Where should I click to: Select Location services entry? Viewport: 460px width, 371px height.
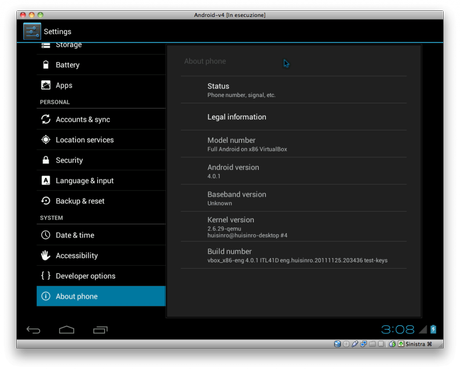pyautogui.click(x=101, y=140)
